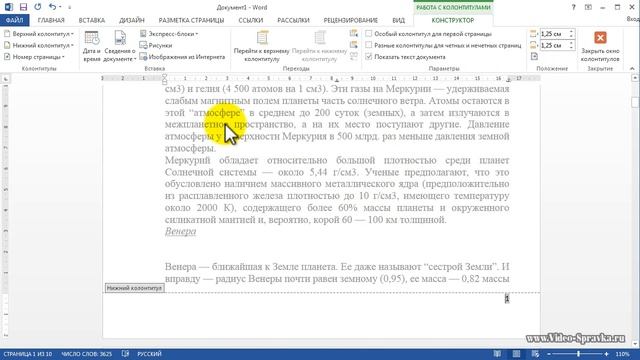640x360 pixels.
Task: Switch to the РАССЫЛКИ tab
Action: (x=293, y=20)
